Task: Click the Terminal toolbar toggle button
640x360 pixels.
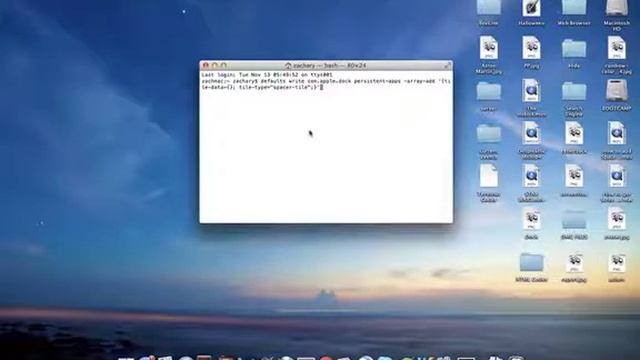Action: pos(447,65)
